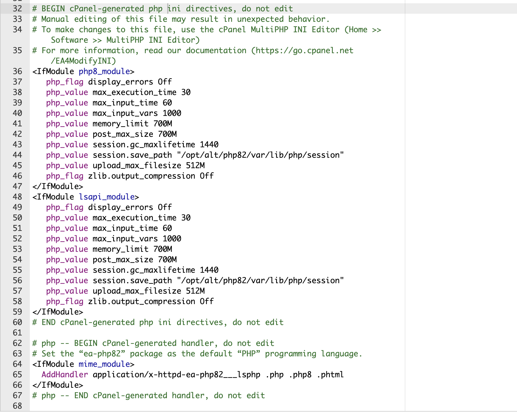Click line number 32 in the gutter
Image resolution: width=517 pixels, height=420 pixels.
(17, 9)
